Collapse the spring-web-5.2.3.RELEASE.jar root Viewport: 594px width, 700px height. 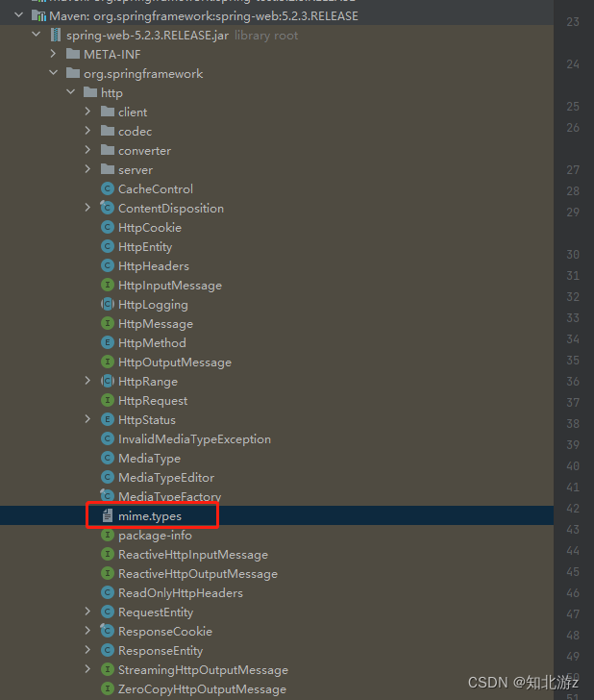click(37, 35)
